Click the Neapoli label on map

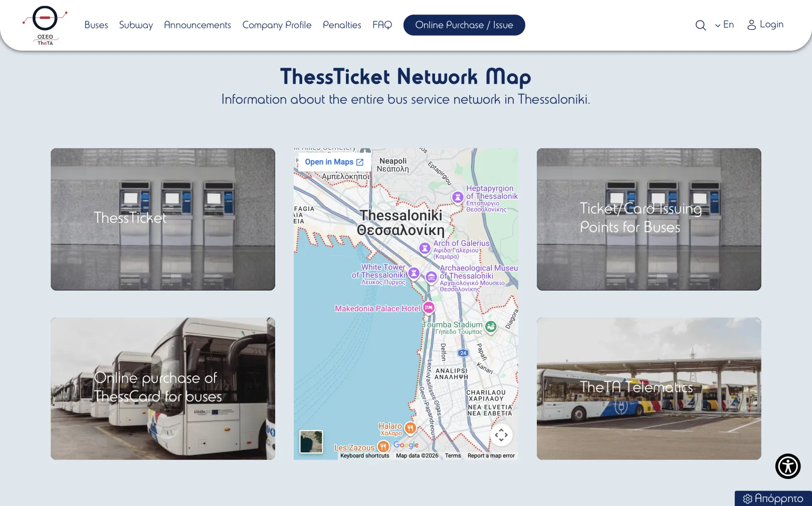point(393,165)
